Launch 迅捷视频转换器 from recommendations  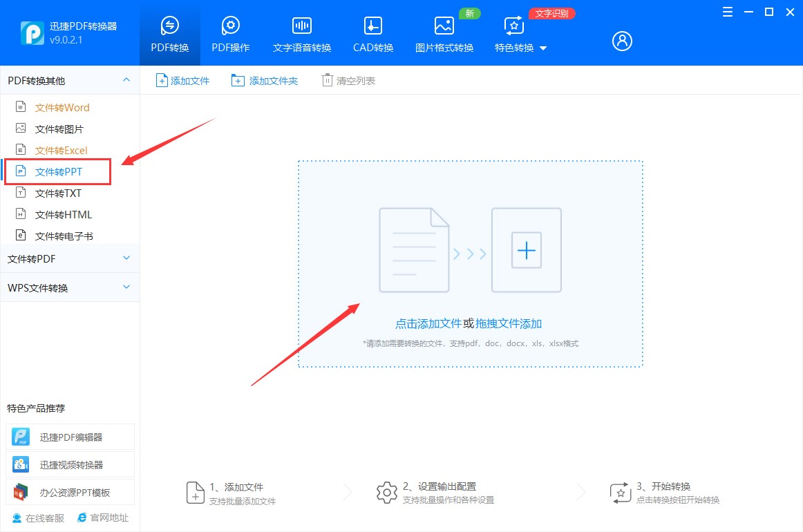point(69,464)
